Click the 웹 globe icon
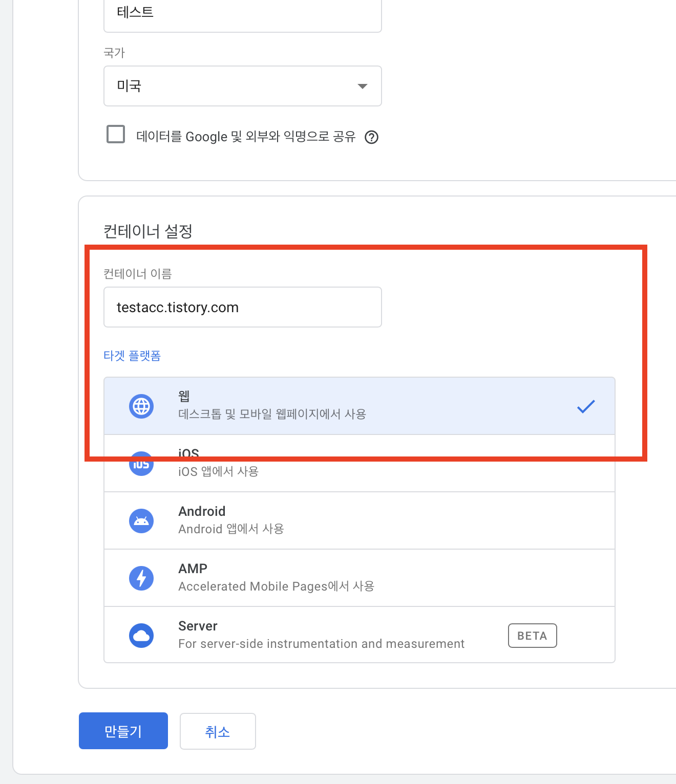 [x=141, y=406]
